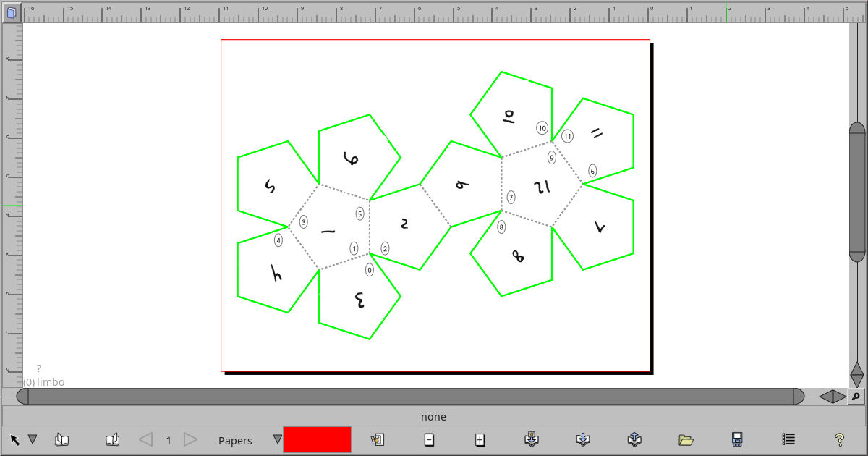Click the import-into-document icon
The image size is (868, 456).
(x=531, y=439)
